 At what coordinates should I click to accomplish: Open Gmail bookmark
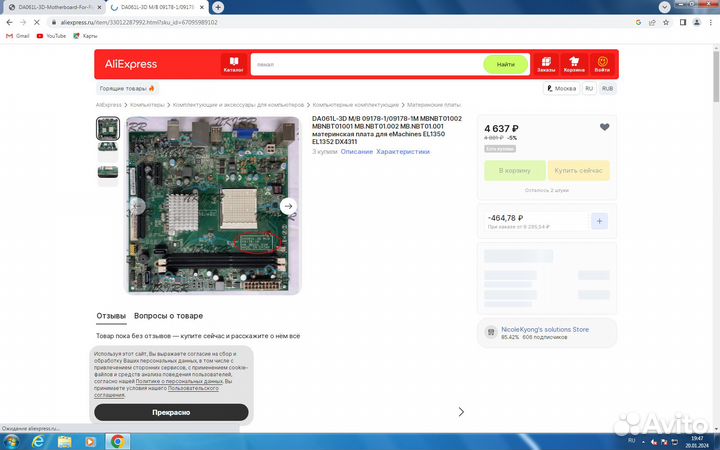[17, 36]
